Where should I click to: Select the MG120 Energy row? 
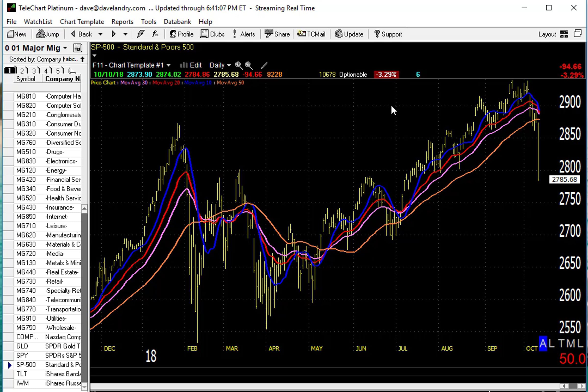[42, 171]
